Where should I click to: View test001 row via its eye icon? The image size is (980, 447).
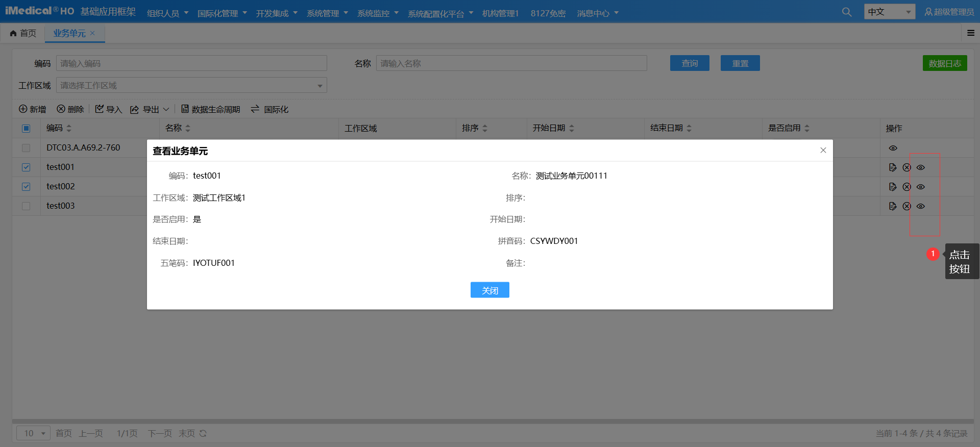921,167
